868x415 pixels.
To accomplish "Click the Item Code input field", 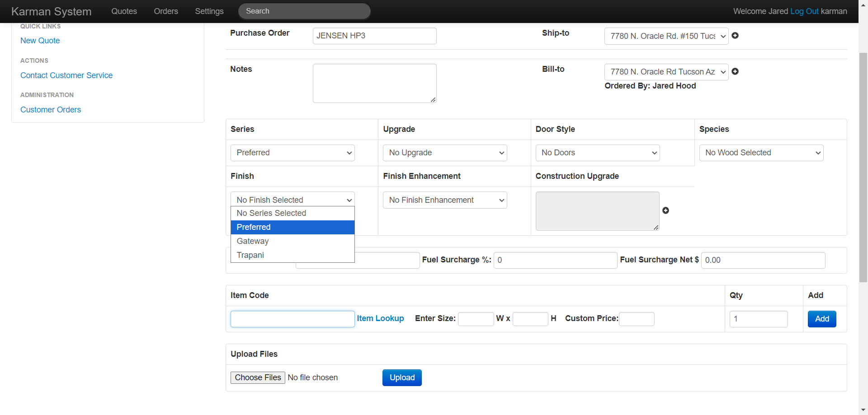I will (x=292, y=319).
